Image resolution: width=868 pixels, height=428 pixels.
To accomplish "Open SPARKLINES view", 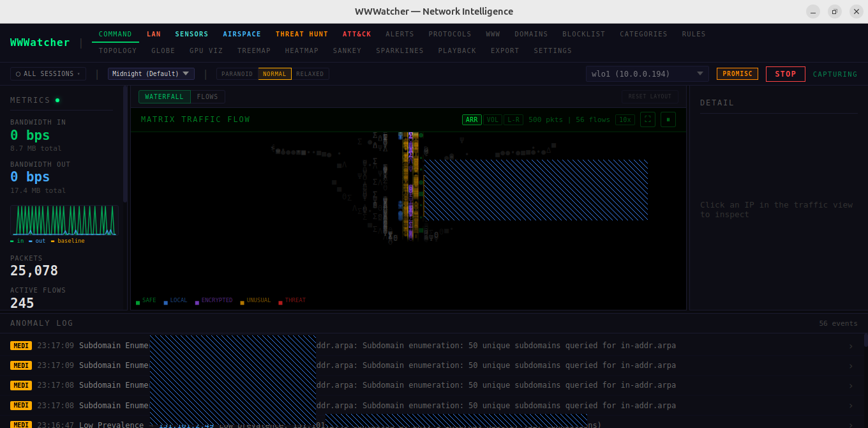I will coord(400,50).
